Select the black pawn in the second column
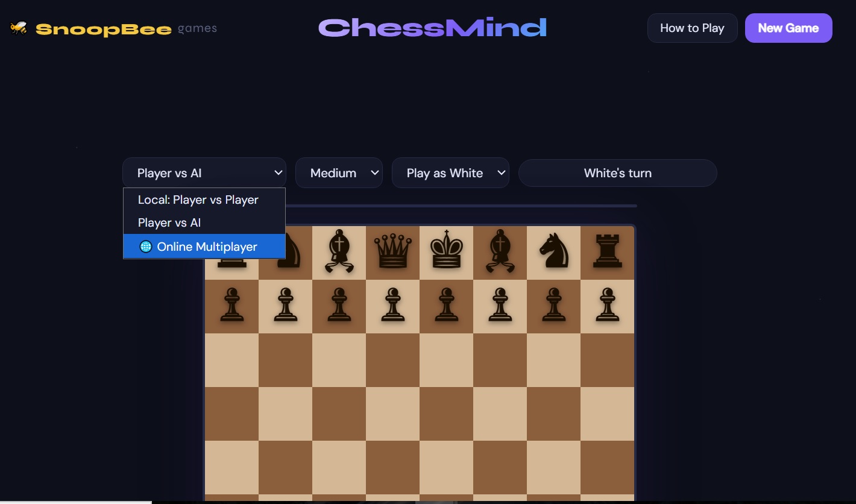Image resolution: width=856 pixels, height=504 pixels. click(x=285, y=304)
